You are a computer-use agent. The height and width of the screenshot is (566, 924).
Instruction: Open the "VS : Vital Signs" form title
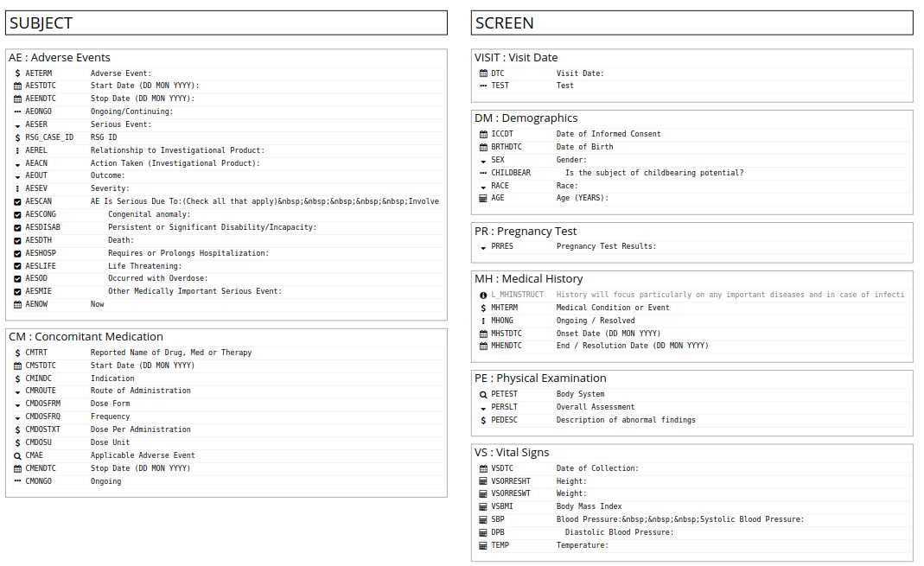click(x=512, y=453)
